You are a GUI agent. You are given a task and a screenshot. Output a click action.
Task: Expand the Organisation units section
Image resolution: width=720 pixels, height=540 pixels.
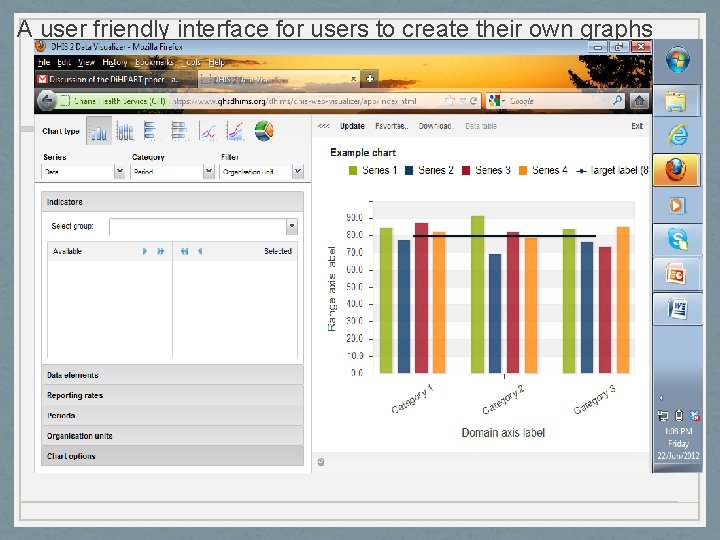[172, 436]
